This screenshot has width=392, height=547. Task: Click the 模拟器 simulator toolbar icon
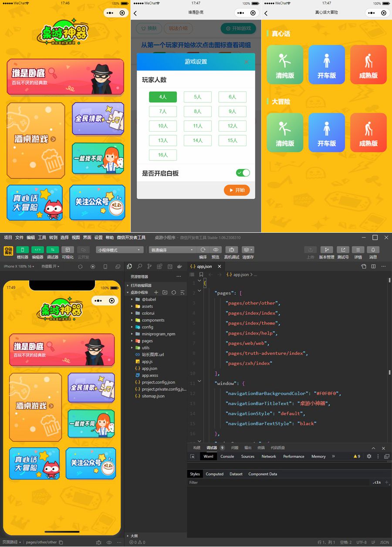23,250
